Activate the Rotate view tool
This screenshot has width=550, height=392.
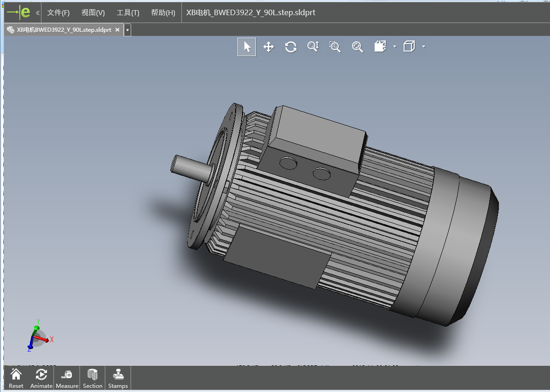pos(291,47)
